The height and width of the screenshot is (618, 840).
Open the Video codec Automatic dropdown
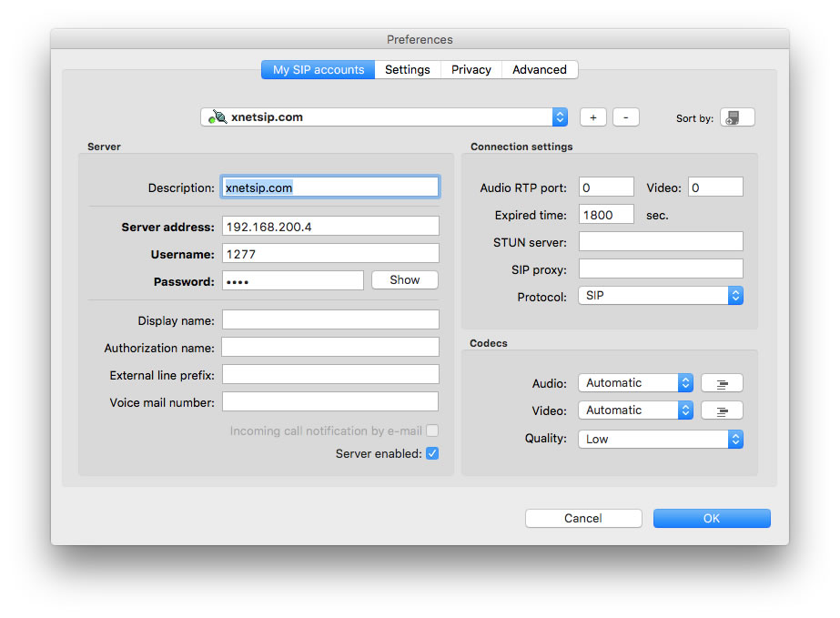[x=636, y=410]
